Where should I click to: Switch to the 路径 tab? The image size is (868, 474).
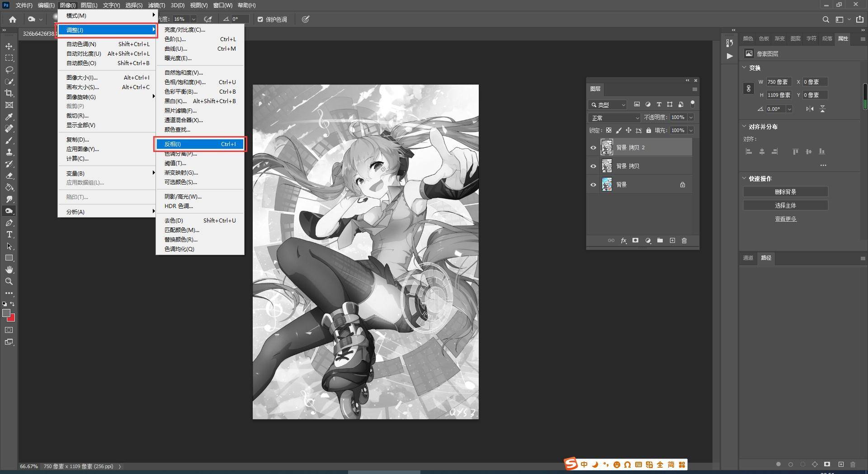[x=766, y=258]
